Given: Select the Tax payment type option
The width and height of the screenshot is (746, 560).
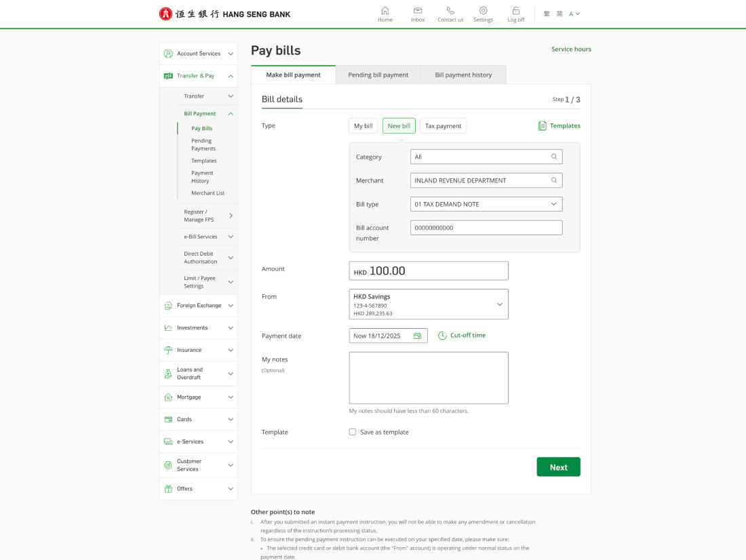Looking at the screenshot, I should click(x=443, y=126).
